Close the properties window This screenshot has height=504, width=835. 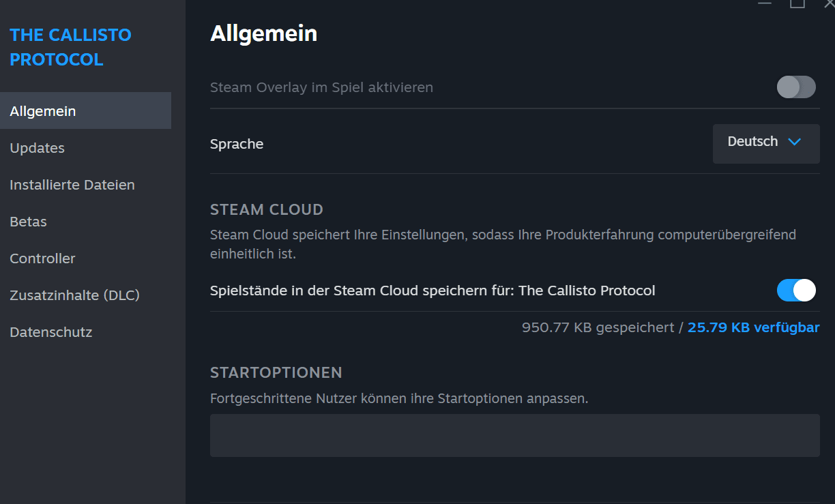click(x=828, y=3)
